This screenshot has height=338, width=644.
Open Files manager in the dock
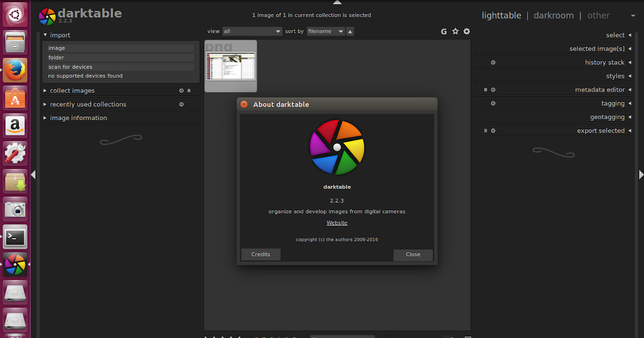pyautogui.click(x=15, y=42)
